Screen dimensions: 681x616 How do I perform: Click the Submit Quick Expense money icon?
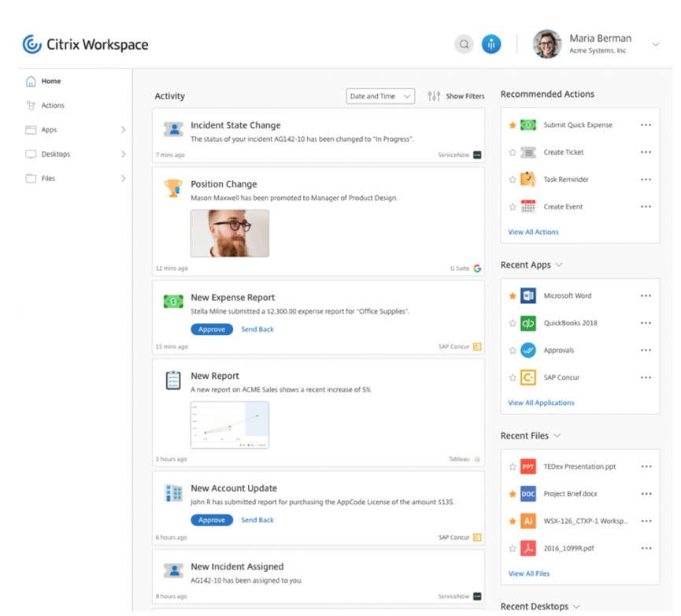(x=528, y=125)
